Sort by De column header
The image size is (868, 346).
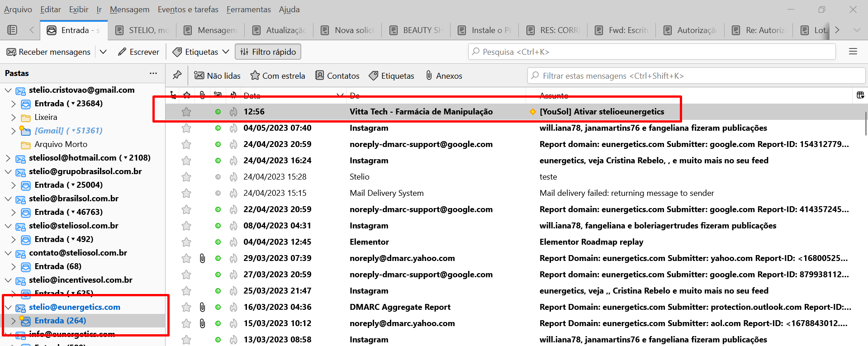pos(436,95)
